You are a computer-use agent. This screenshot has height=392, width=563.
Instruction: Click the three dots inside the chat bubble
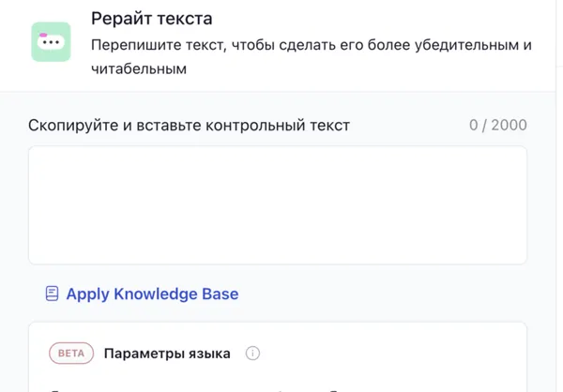[51, 43]
